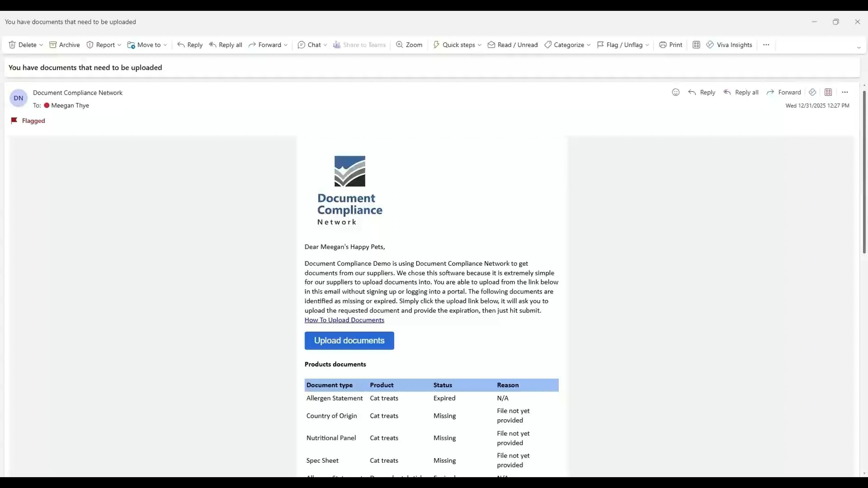
Task: Click Forward in the message header
Action: [784, 92]
